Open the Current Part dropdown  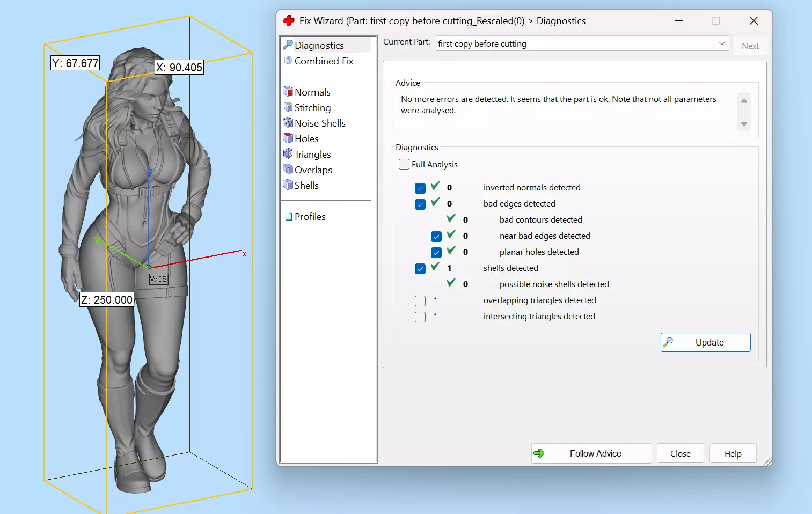click(582, 43)
